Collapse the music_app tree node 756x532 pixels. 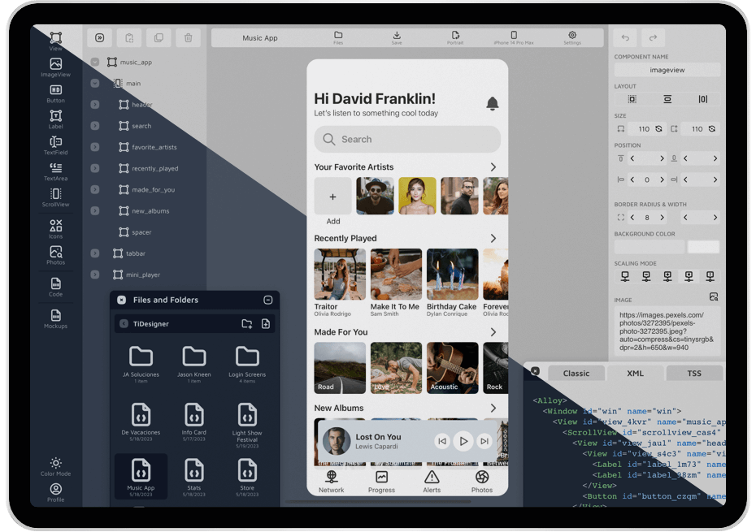[x=95, y=63]
